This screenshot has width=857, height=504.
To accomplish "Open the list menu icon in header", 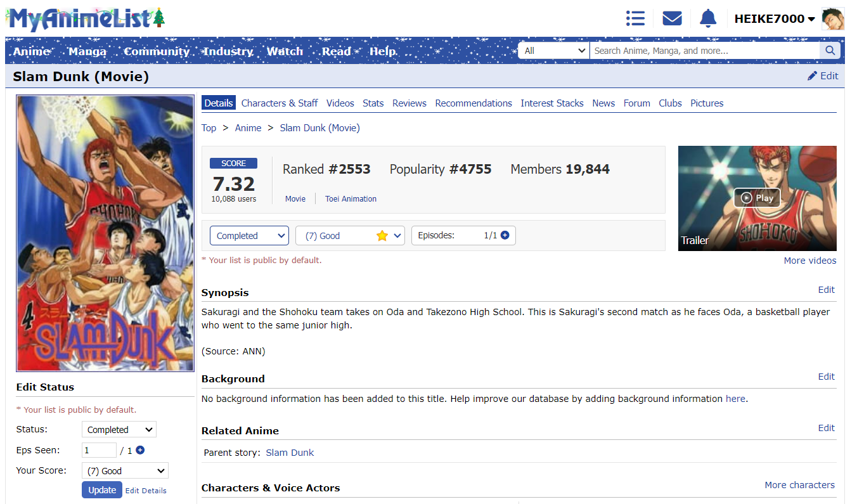I will point(635,18).
